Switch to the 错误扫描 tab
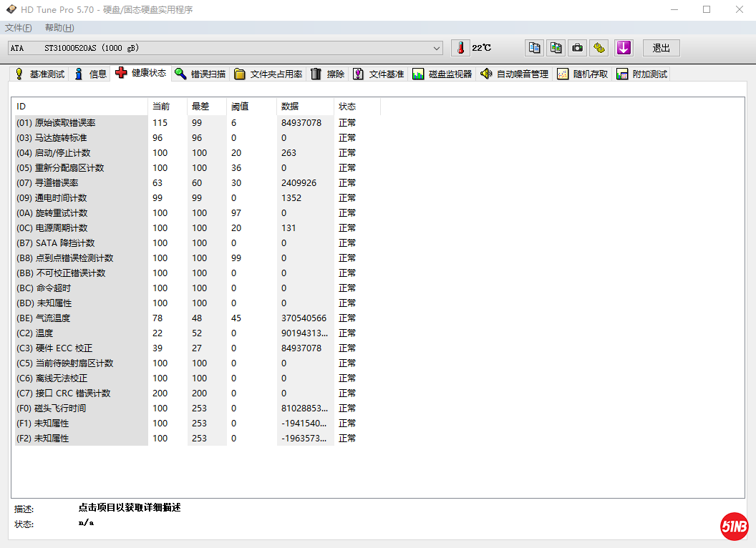Screen dimensions: 756x548 [200, 74]
